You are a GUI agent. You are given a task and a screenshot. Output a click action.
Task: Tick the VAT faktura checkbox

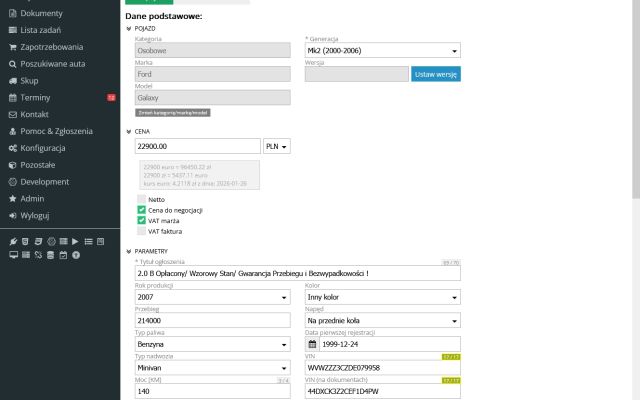[141, 231]
